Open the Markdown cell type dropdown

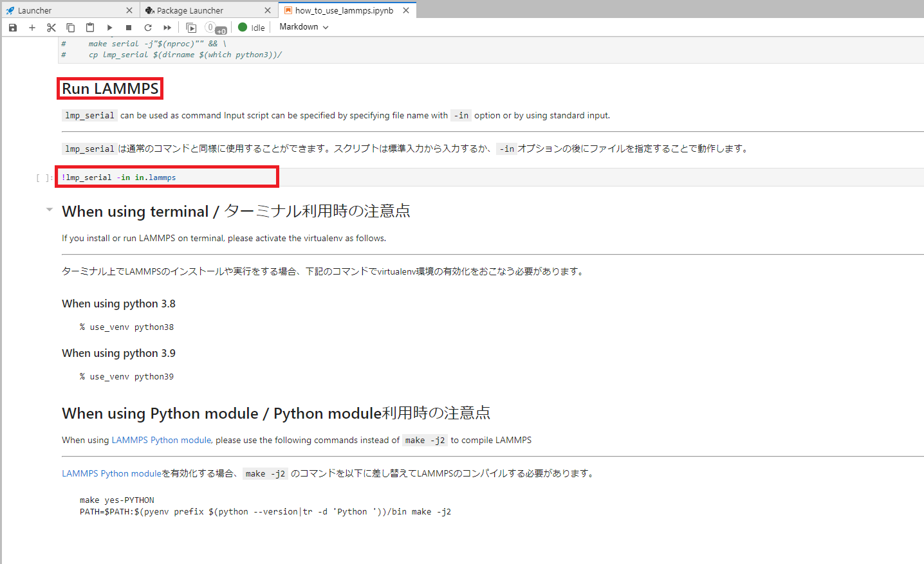tap(304, 27)
